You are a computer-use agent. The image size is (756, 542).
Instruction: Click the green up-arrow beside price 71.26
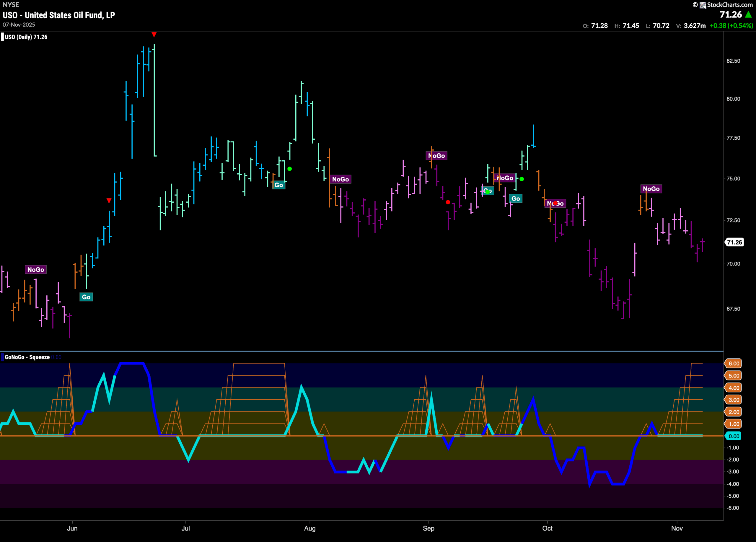coord(748,15)
